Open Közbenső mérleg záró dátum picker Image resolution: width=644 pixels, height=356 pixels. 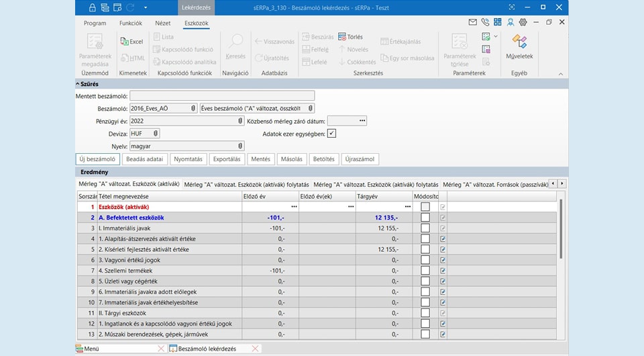(363, 121)
